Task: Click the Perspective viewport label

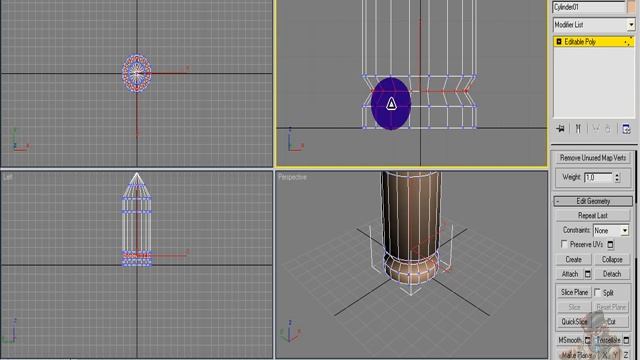Action: tap(292, 177)
